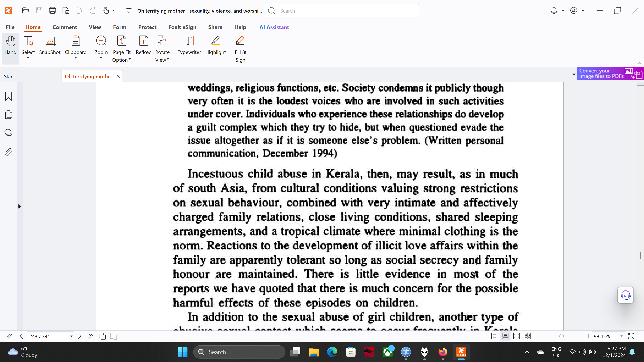The width and height of the screenshot is (644, 362).
Task: Open a file with the folder icon
Action: click(x=25, y=11)
